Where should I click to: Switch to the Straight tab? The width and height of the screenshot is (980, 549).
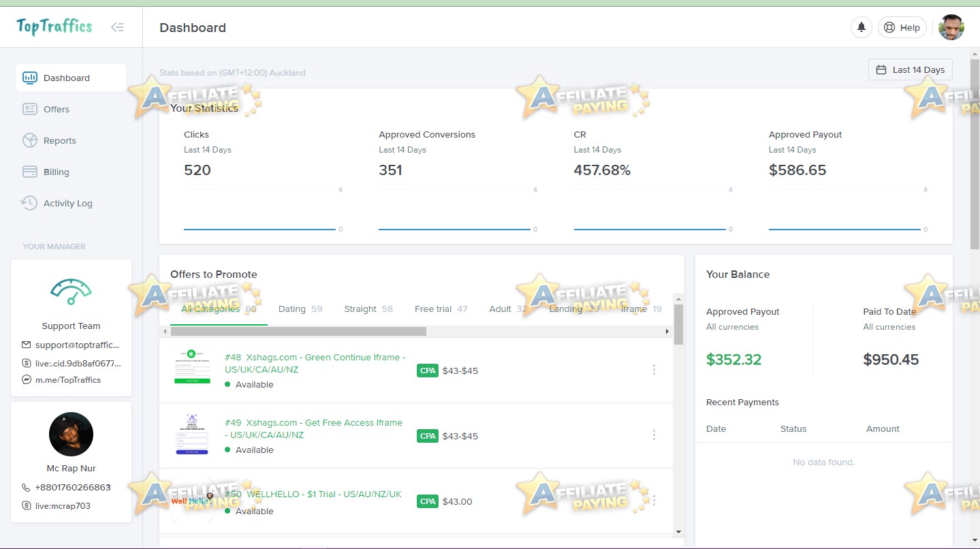tap(368, 309)
